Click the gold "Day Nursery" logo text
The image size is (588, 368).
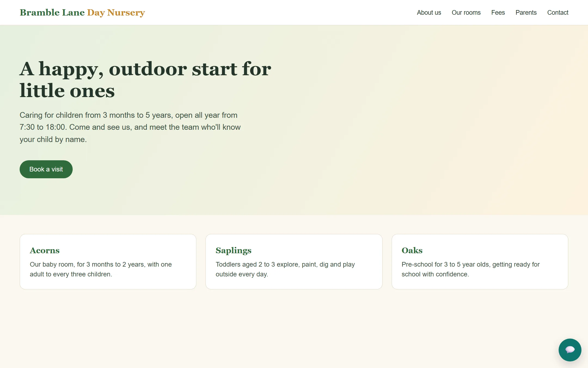[x=116, y=13]
